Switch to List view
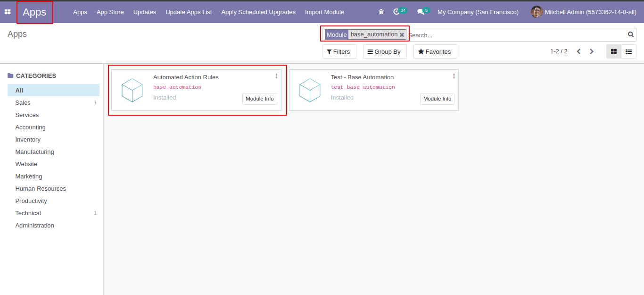This screenshot has height=295, width=644. [628, 51]
